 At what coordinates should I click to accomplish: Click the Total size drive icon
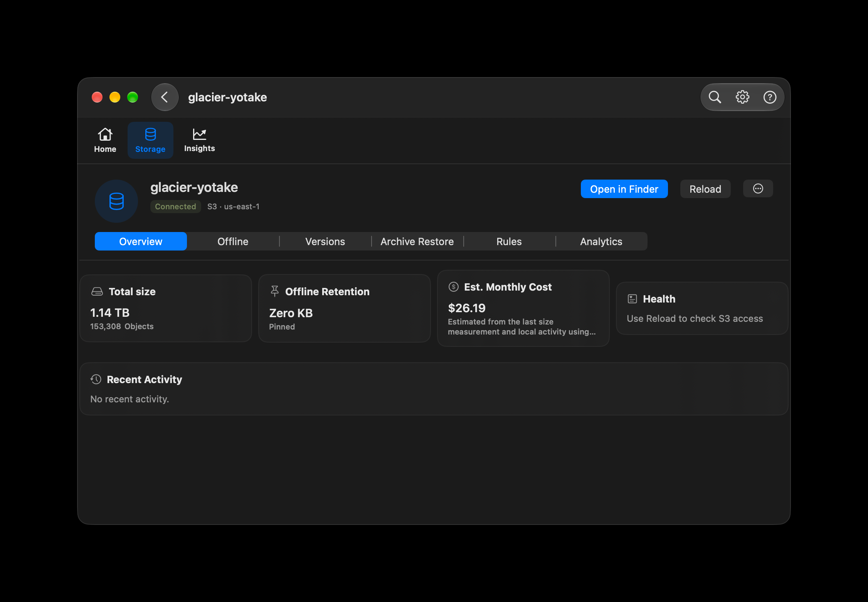click(x=97, y=292)
